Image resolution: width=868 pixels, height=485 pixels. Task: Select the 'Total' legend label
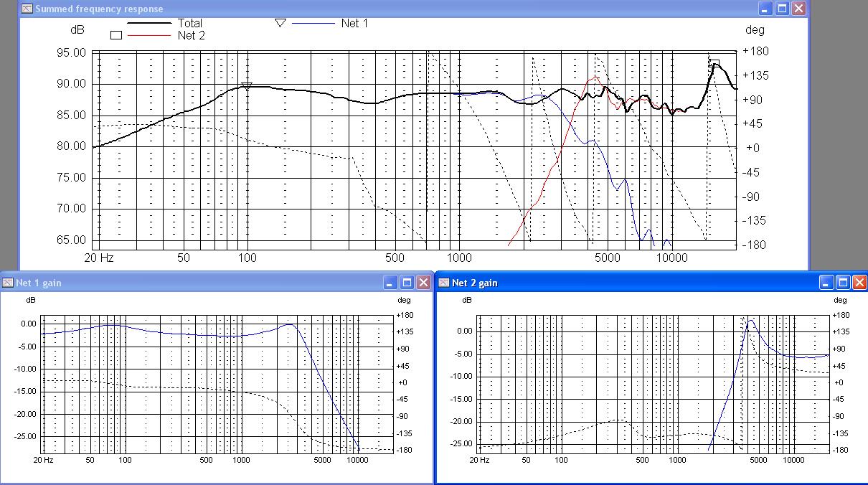[190, 23]
